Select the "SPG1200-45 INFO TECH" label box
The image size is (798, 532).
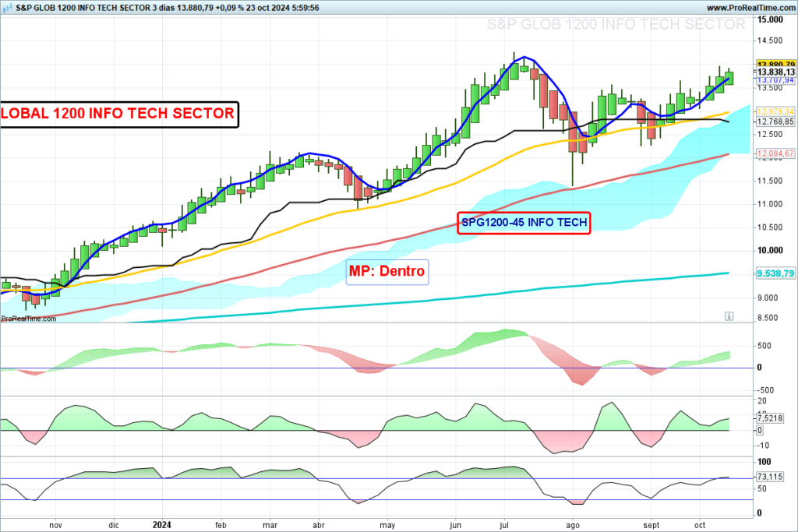[524, 223]
